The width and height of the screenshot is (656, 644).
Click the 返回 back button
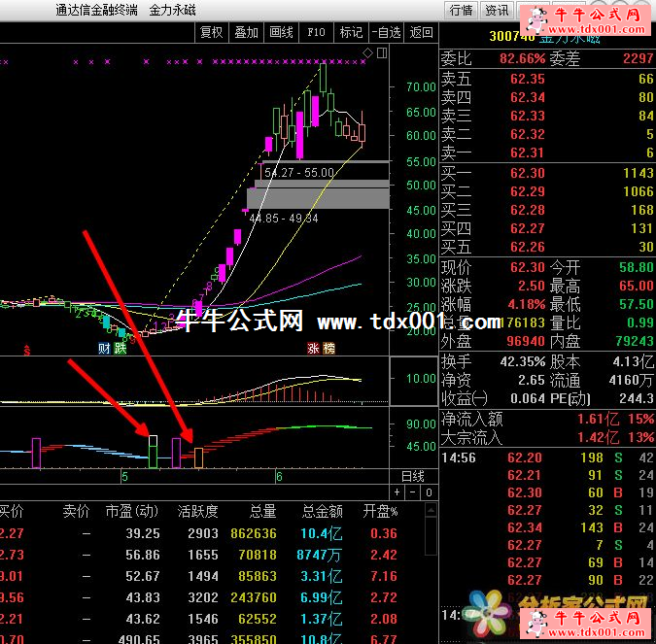(421, 33)
